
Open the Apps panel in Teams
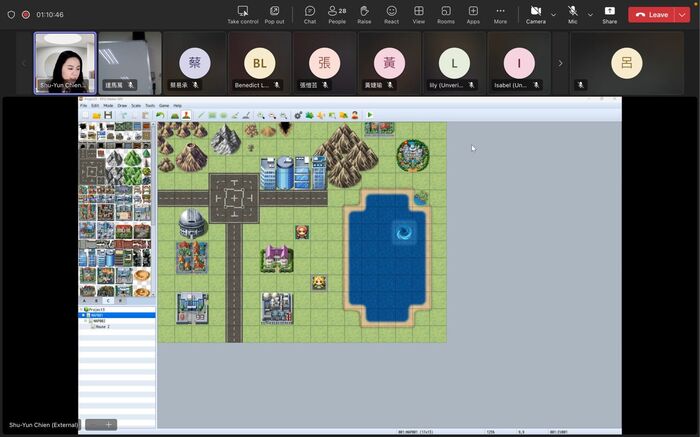[473, 15]
